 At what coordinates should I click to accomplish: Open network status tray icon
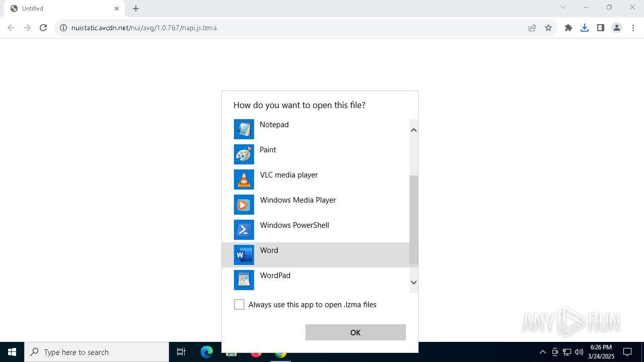[567, 352]
